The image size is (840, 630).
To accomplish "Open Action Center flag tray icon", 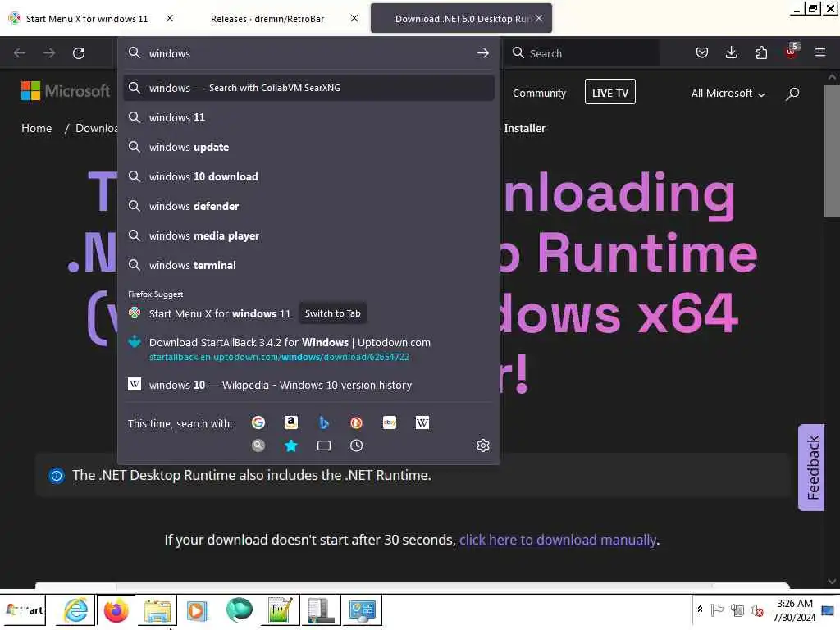I will pyautogui.click(x=717, y=610).
